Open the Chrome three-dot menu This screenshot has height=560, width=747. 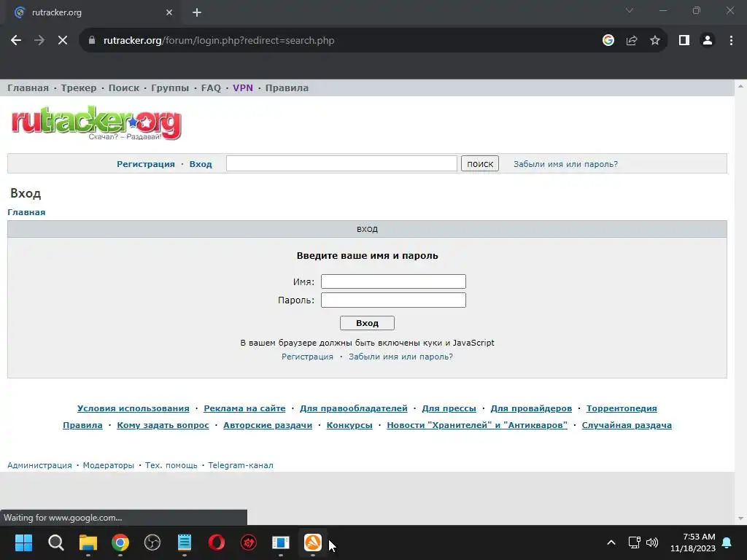731,41
